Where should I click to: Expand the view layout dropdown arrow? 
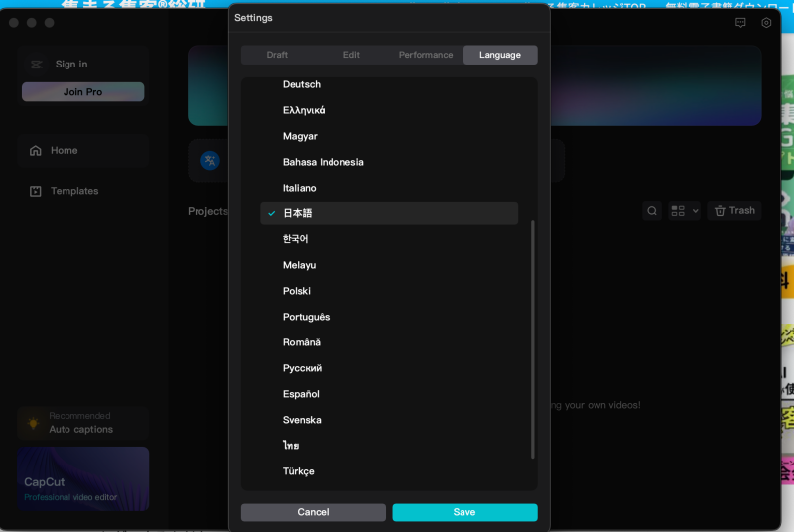pyautogui.click(x=695, y=211)
